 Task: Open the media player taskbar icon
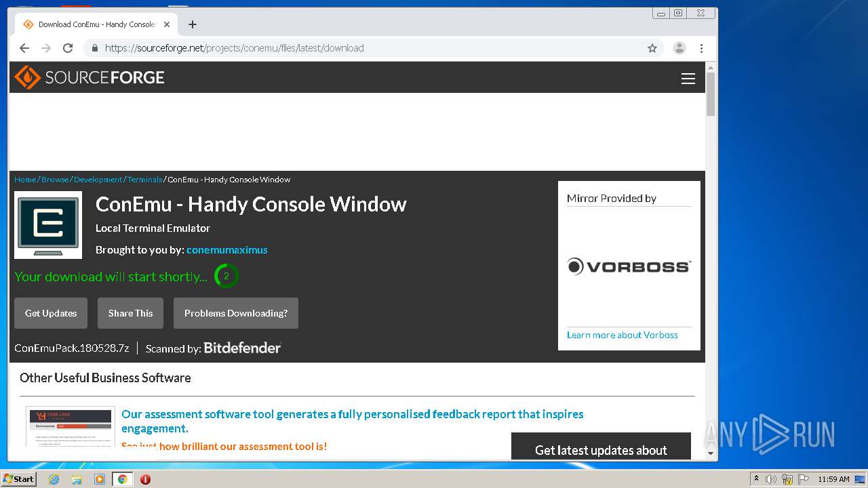[x=99, y=479]
